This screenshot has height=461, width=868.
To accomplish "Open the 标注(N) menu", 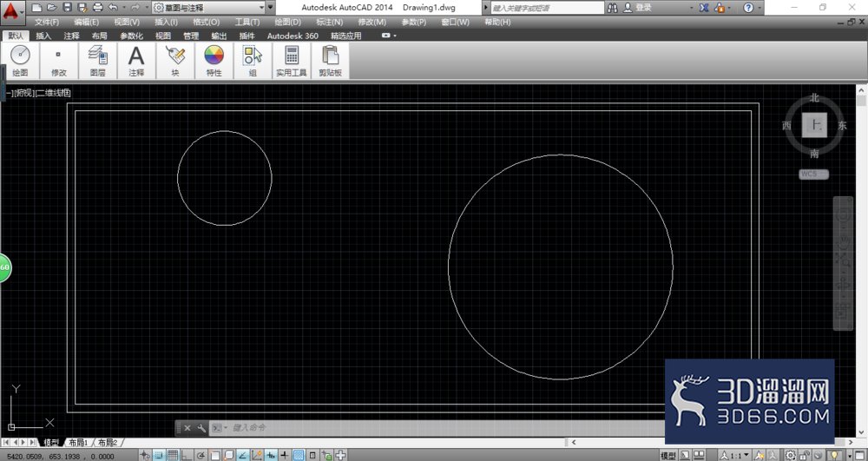I will (329, 22).
